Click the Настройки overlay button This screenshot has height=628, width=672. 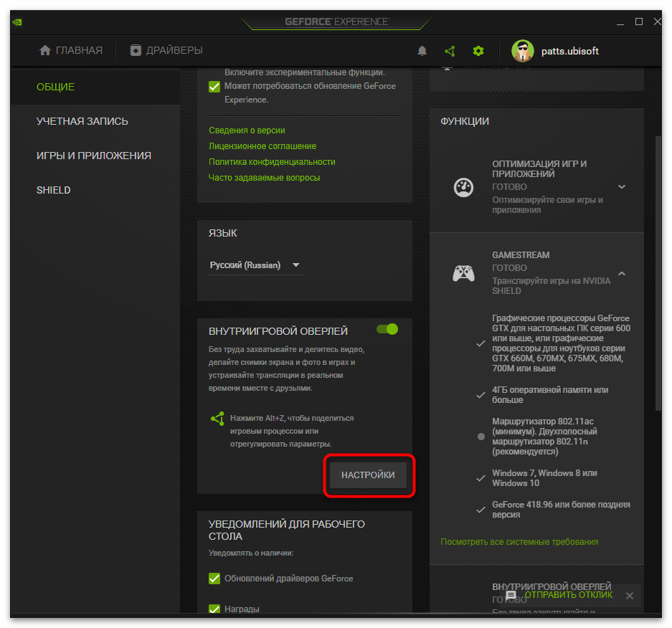tap(368, 475)
